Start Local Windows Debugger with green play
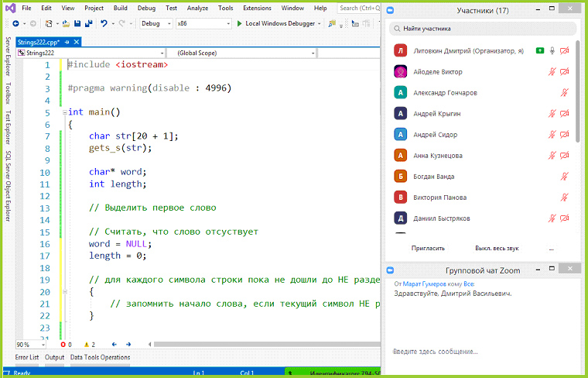This screenshot has height=378, width=588. (240, 23)
